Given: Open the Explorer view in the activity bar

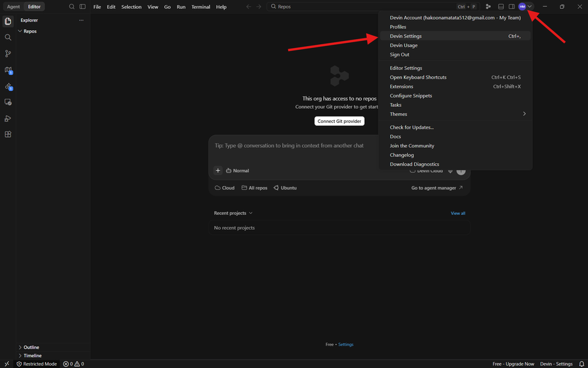Looking at the screenshot, I should coord(8,21).
